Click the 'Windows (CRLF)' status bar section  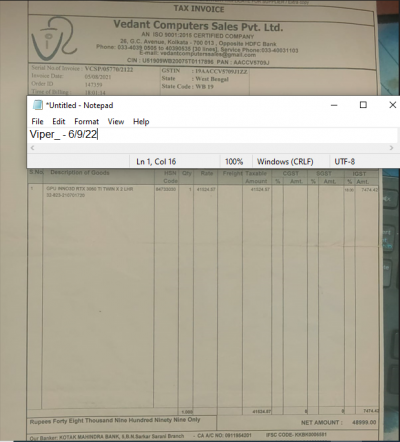pyautogui.click(x=285, y=162)
